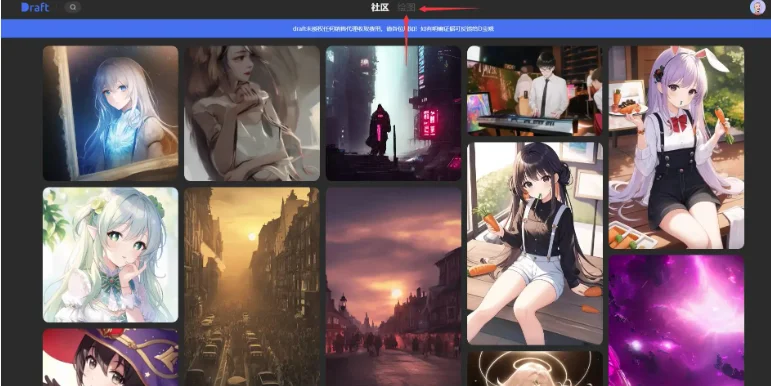771x386 pixels.
Task: Open the bunny-ear girl holding carrot image
Action: click(676, 148)
